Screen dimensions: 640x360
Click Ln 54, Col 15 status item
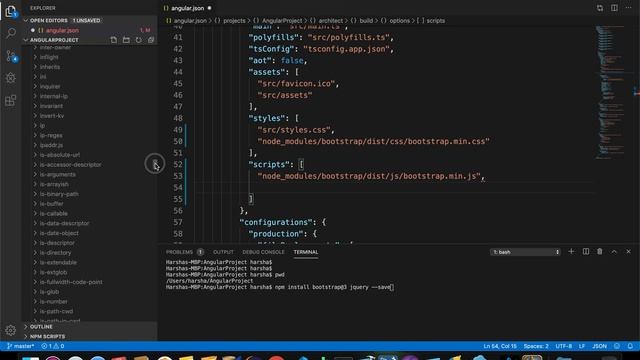500,346
